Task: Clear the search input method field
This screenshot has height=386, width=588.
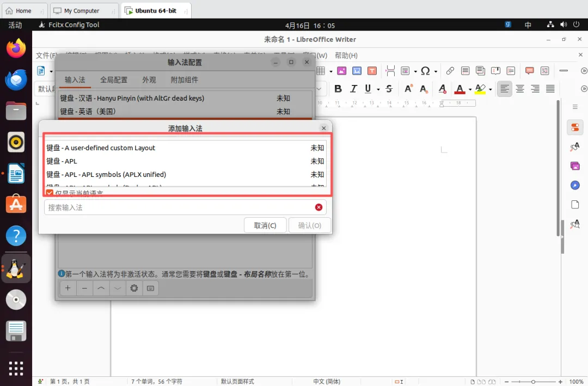Action: pyautogui.click(x=318, y=207)
